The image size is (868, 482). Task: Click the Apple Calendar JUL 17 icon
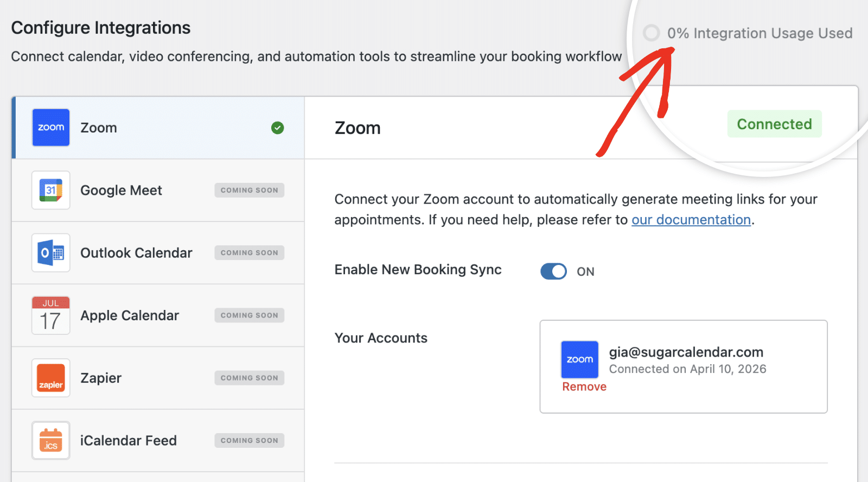coord(51,315)
